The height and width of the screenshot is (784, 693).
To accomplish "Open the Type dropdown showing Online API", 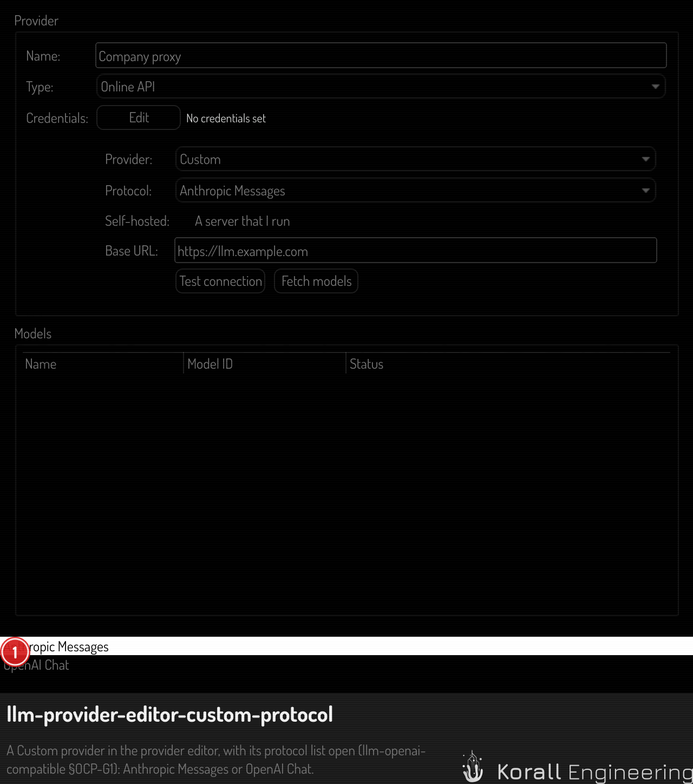I will (x=381, y=87).
